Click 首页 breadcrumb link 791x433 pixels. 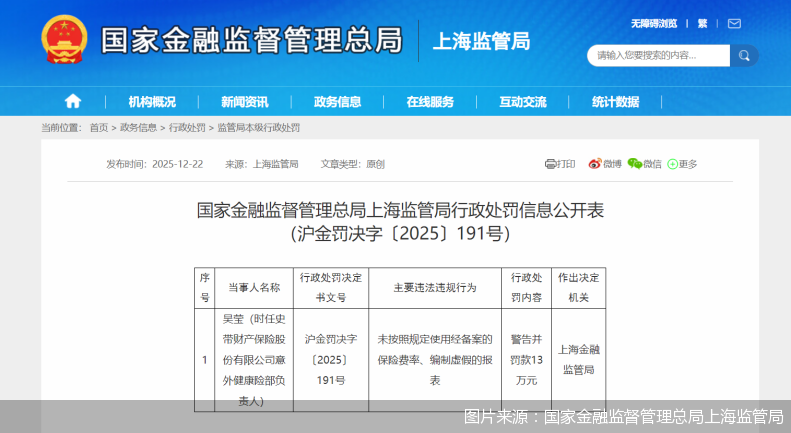[99, 128]
